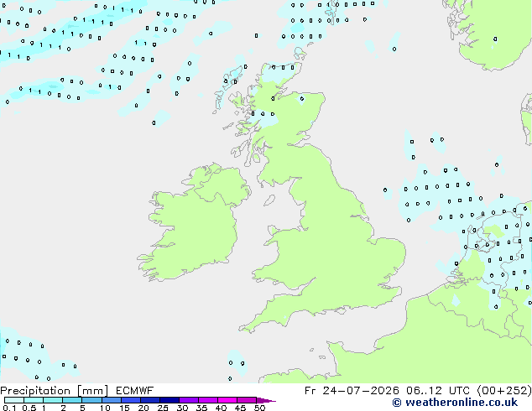Select the 5–10 mm legend color box
The image size is (532, 411).
pyautogui.click(x=91, y=400)
